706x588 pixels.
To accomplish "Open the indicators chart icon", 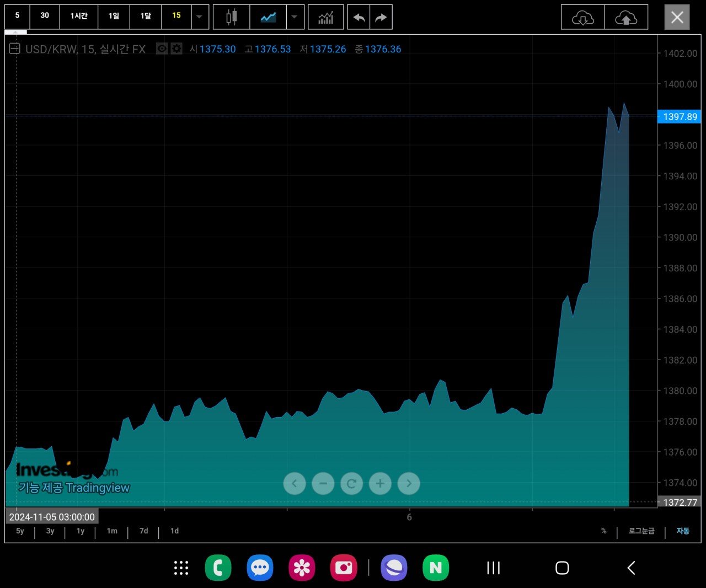I will coord(325,17).
